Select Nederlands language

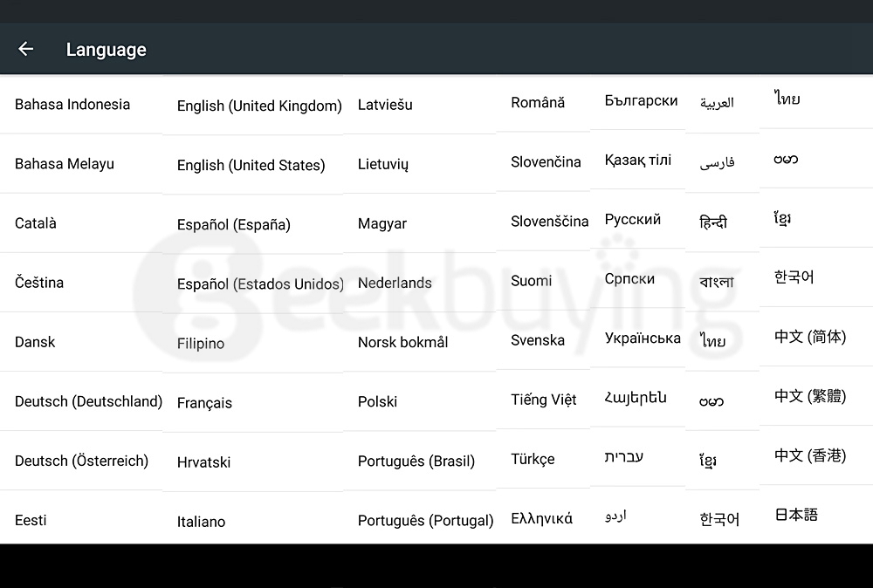tap(395, 283)
